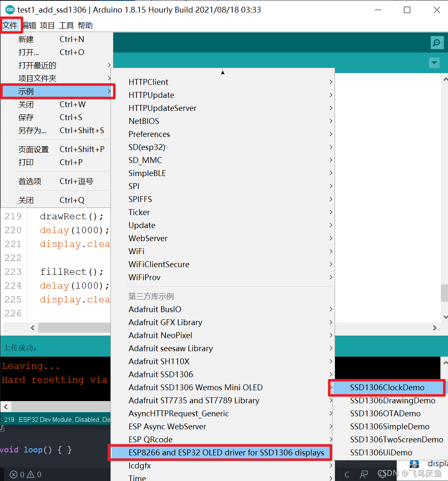Expand SD_MMC examples
Screen dimensions: 448x481
click(223, 160)
